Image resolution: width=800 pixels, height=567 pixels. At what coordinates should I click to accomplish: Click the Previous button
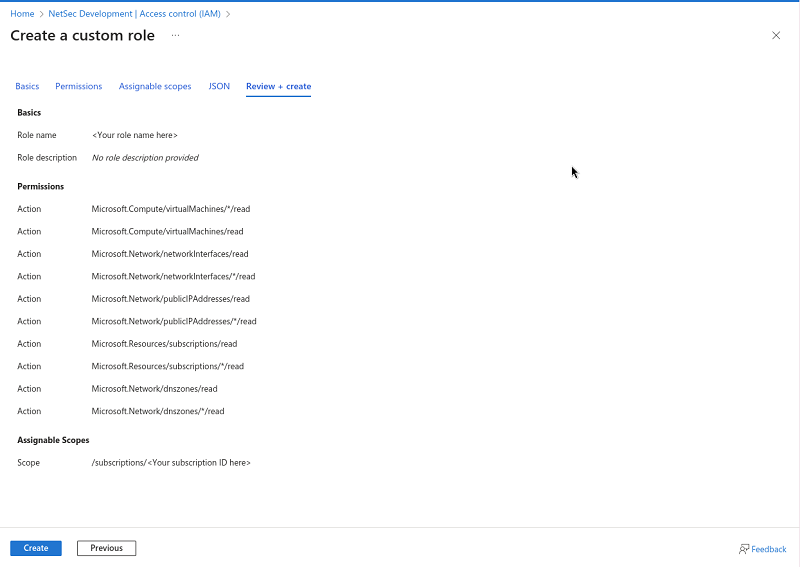coord(106,548)
